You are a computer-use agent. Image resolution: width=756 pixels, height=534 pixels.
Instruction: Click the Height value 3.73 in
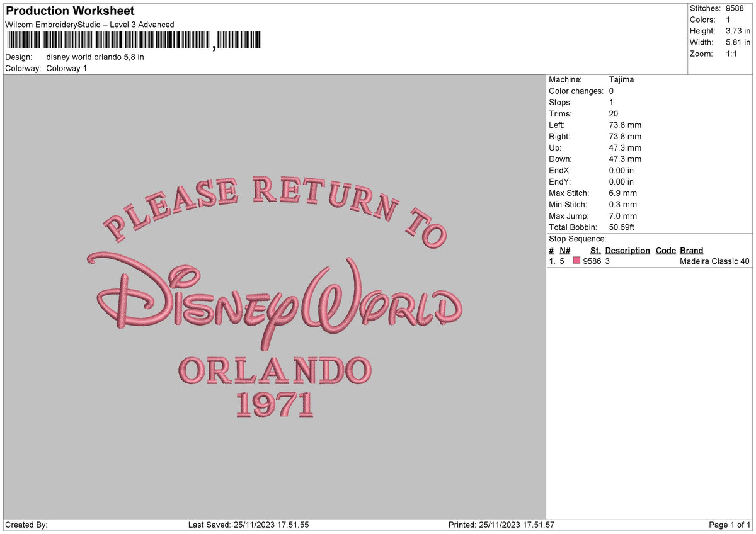(738, 31)
